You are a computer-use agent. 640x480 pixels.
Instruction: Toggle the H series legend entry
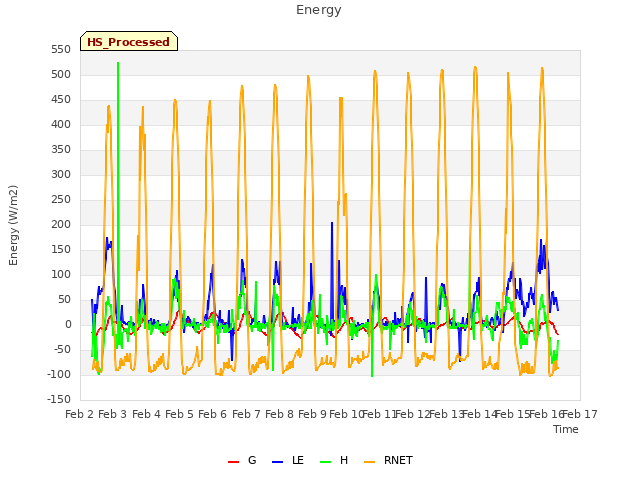334,460
